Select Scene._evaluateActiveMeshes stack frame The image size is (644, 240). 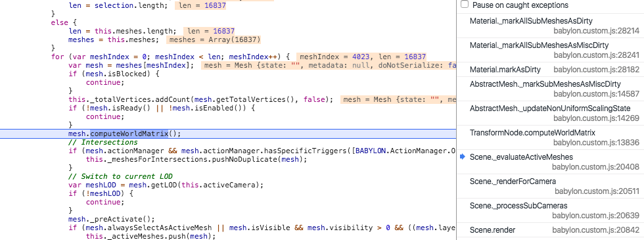tap(551, 162)
